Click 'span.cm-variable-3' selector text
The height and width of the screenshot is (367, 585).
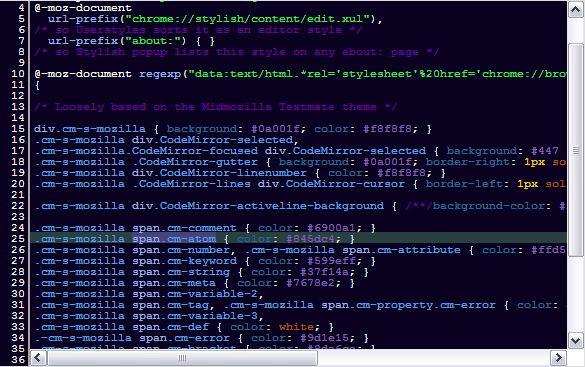pyautogui.click(x=195, y=316)
